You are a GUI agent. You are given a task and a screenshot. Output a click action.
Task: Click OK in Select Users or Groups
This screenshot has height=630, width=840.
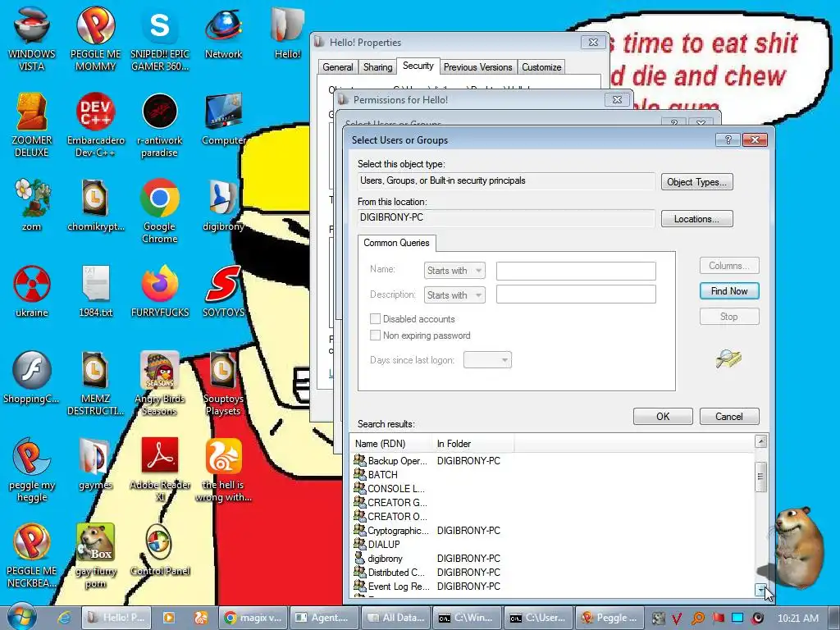point(663,416)
